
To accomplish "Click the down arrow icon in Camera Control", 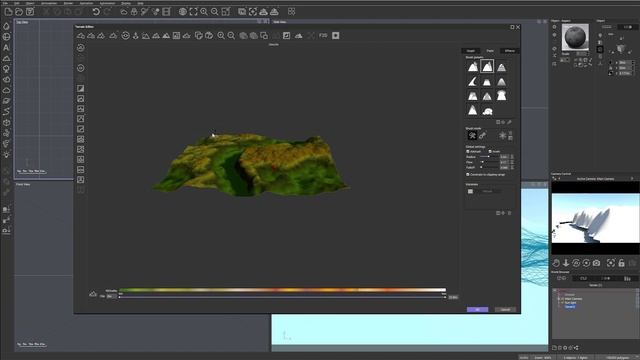I will (566, 263).
